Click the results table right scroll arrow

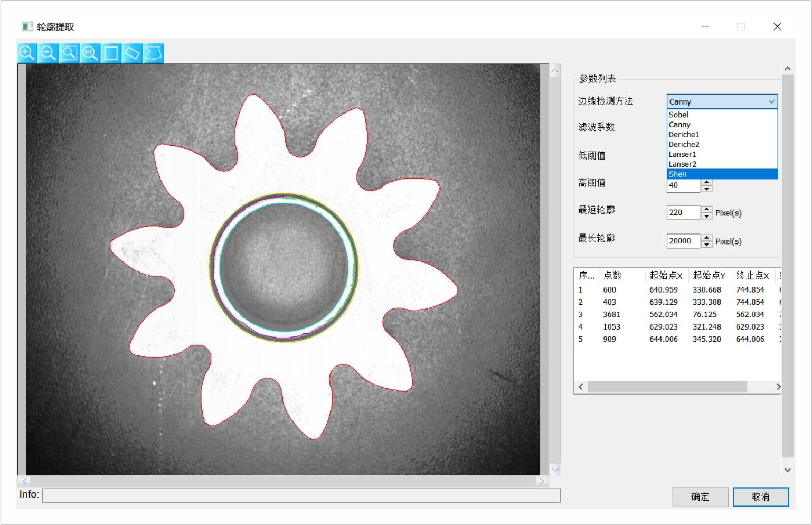point(778,387)
